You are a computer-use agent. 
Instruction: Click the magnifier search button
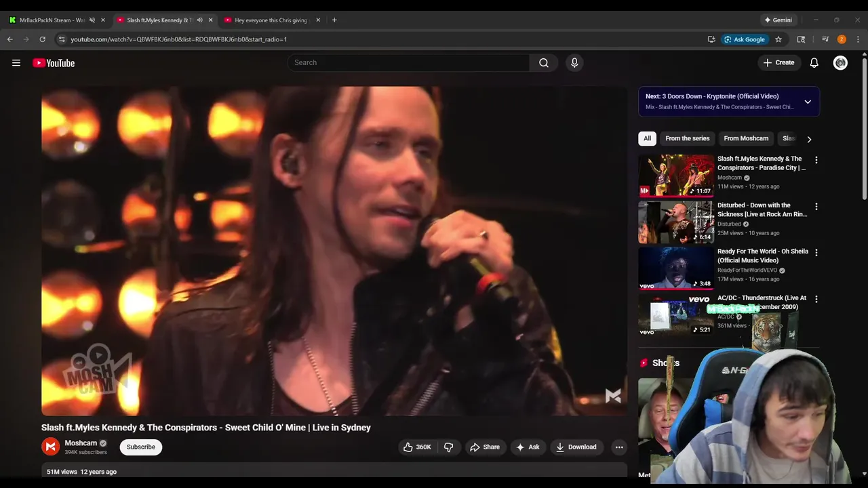[544, 62]
